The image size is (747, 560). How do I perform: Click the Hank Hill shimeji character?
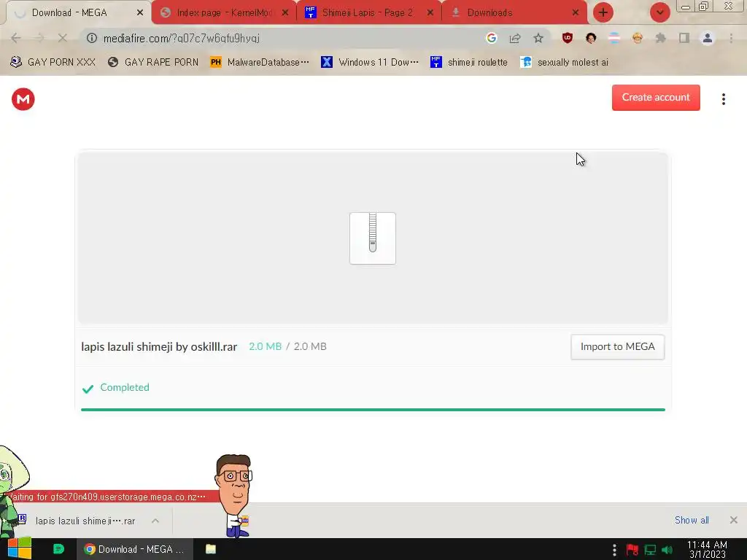(x=234, y=495)
